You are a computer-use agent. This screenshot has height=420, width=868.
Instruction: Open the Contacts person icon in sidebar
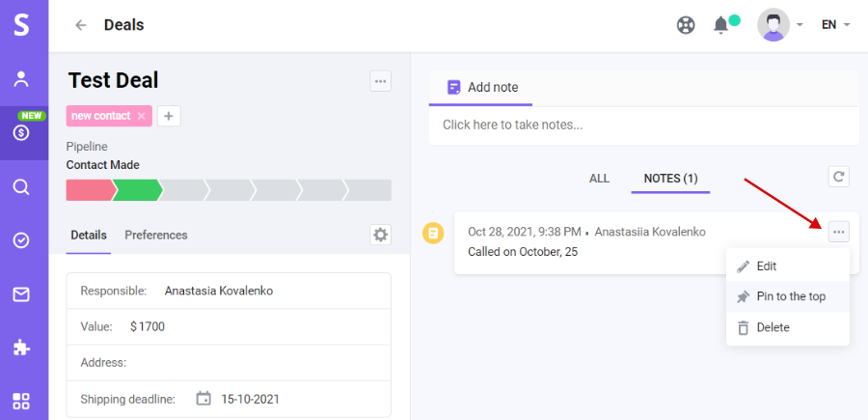[x=21, y=79]
